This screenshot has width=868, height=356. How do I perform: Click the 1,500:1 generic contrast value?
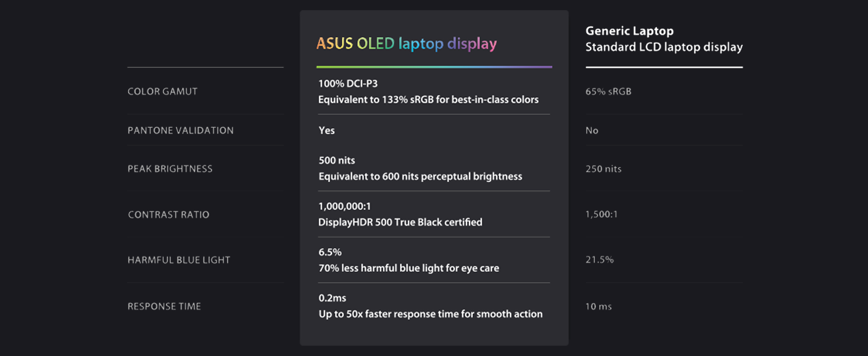601,214
